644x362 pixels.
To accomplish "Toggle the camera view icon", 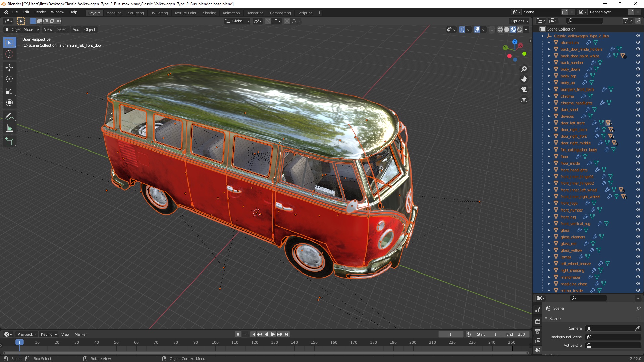I will coord(524,89).
